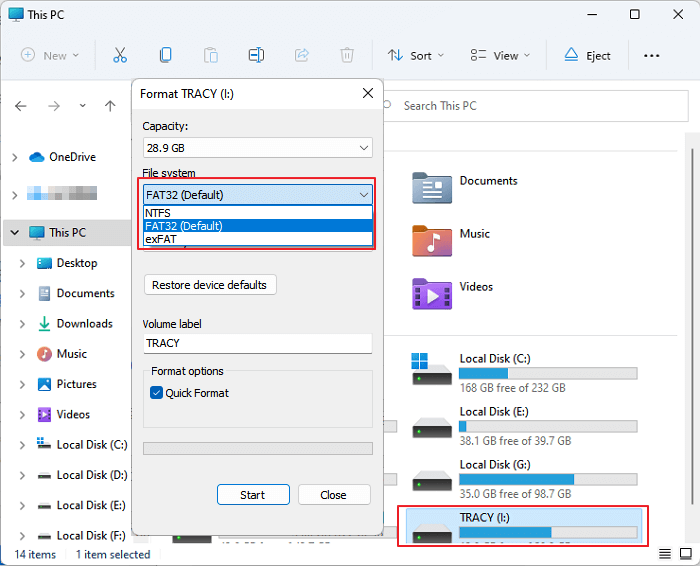
Task: Open the View menu
Action: (500, 55)
